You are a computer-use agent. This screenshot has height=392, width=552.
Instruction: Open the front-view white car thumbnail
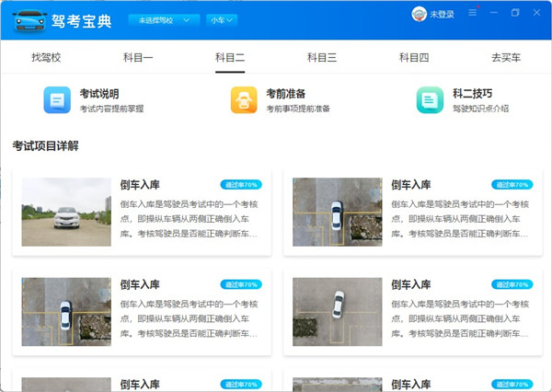(66, 212)
